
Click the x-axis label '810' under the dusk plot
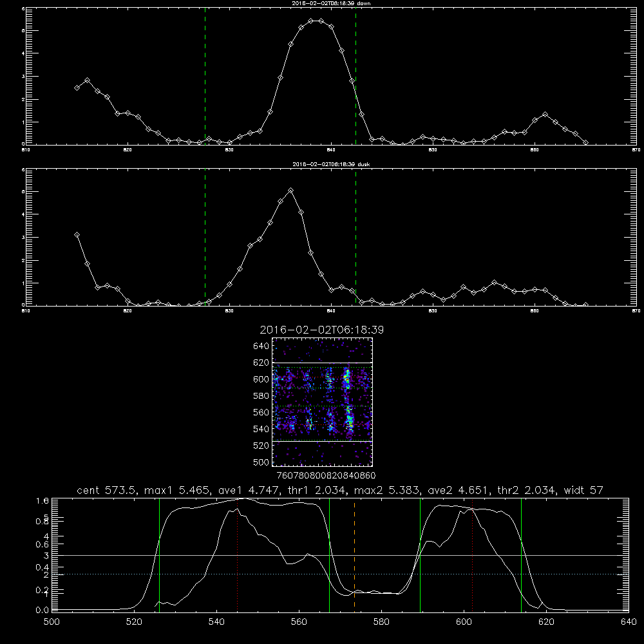(x=26, y=311)
